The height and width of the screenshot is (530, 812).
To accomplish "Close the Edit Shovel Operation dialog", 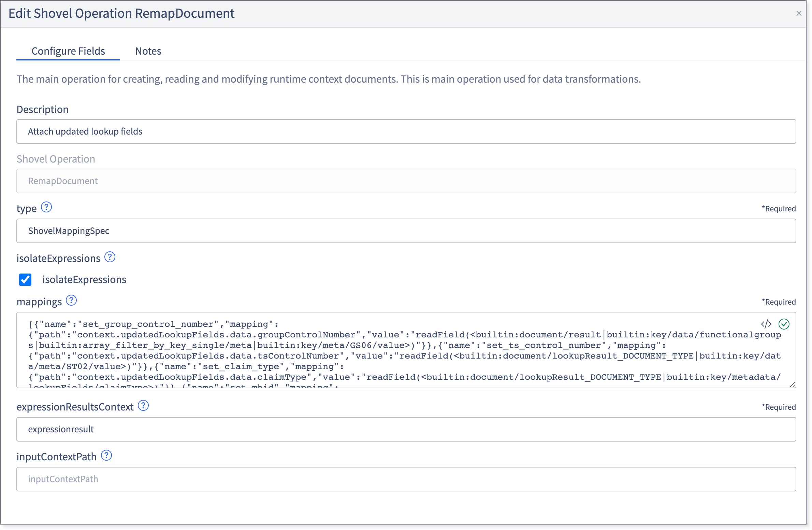I will click(x=799, y=13).
